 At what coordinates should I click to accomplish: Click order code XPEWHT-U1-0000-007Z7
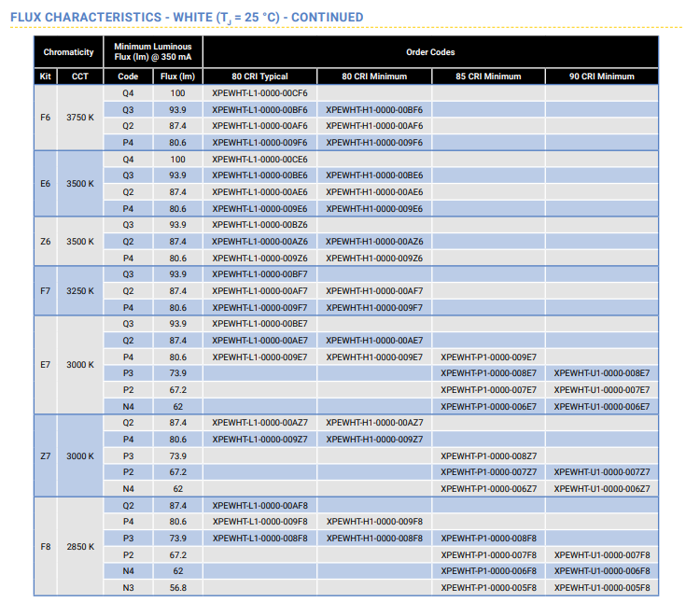click(602, 472)
